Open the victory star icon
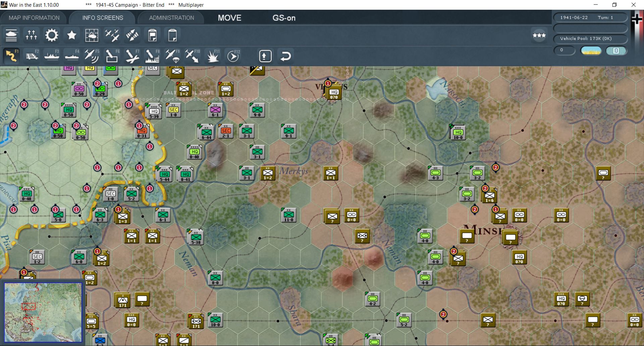 pyautogui.click(x=71, y=35)
